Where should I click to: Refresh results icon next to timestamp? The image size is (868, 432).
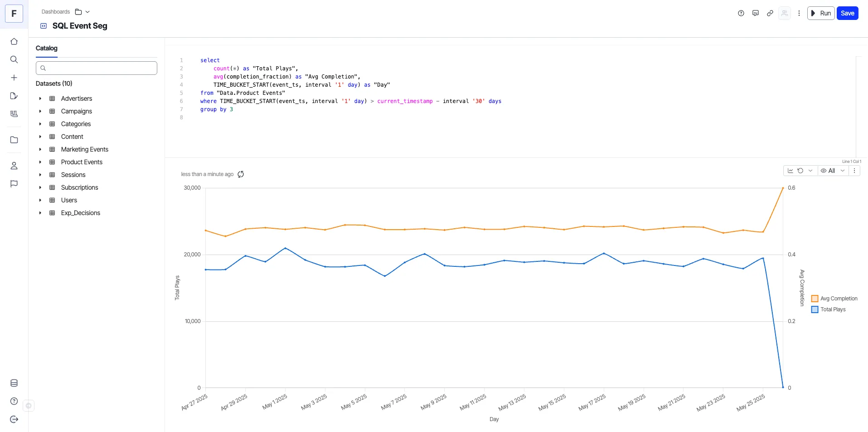241,174
